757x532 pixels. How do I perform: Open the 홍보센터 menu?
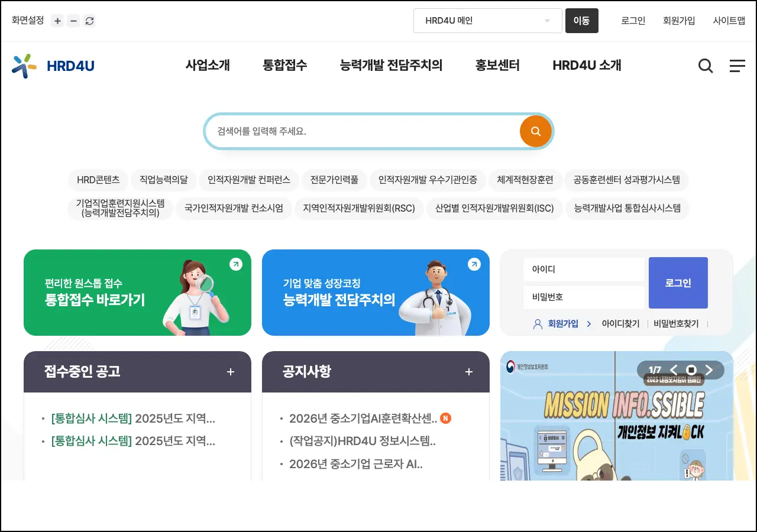click(x=497, y=65)
